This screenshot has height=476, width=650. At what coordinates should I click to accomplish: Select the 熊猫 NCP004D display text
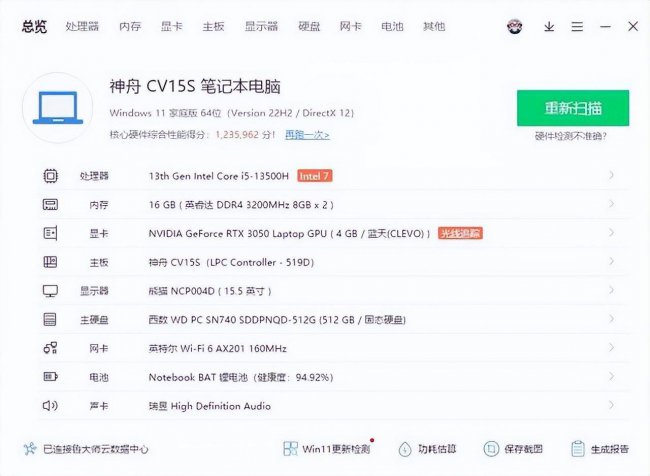point(210,291)
